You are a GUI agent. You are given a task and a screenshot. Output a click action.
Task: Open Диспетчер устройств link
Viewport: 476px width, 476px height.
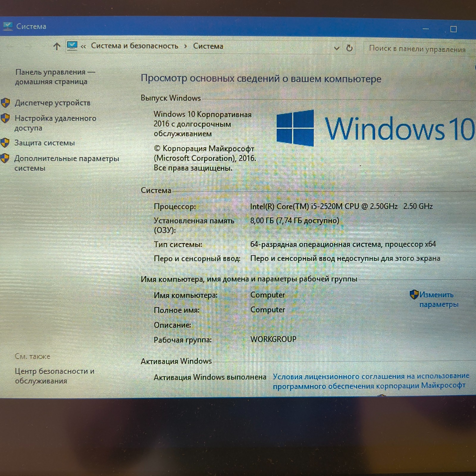pyautogui.click(x=53, y=103)
